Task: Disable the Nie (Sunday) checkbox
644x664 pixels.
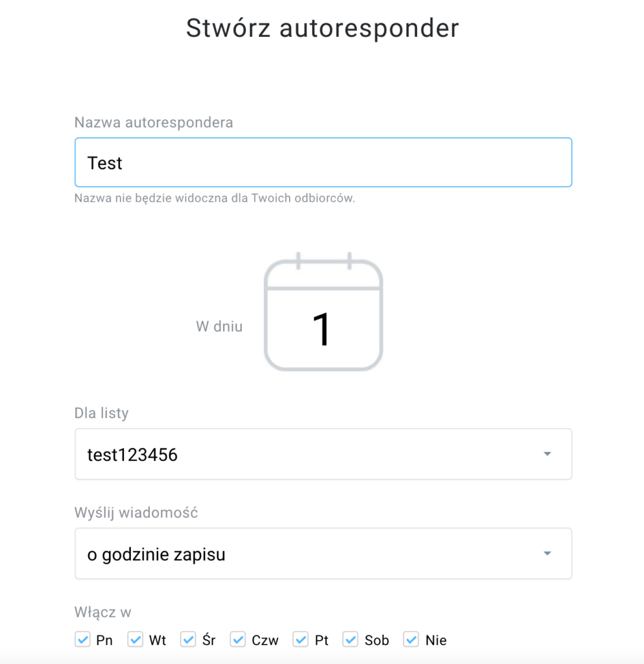Action: click(x=411, y=639)
